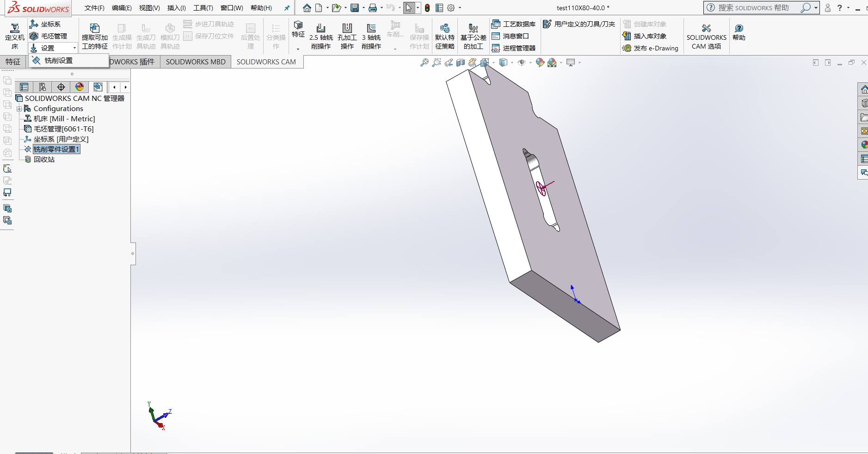Switch to SOLIDWORKS CAM feature tree tab icon
868x454 pixels.
click(98, 87)
